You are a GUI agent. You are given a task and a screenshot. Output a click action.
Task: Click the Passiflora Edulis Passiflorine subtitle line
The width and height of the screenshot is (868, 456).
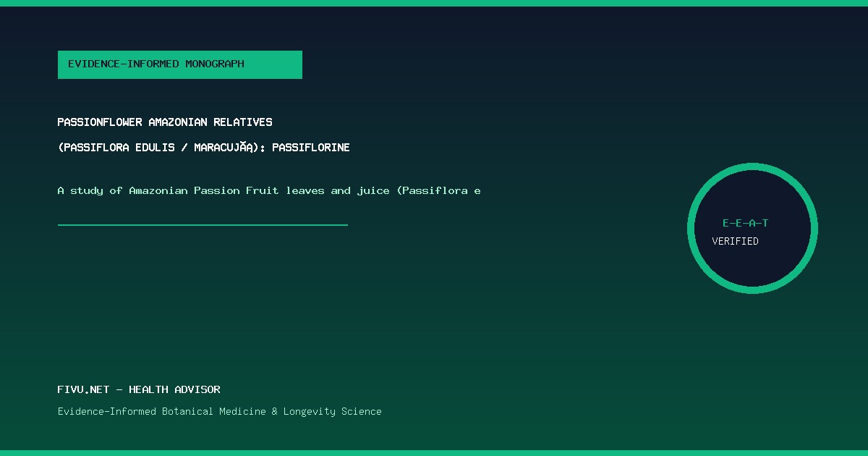click(204, 148)
